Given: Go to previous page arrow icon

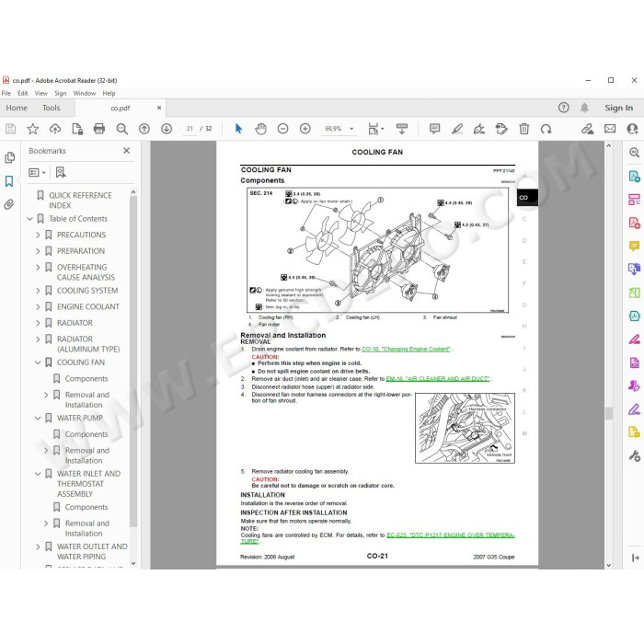Looking at the screenshot, I should [144, 129].
